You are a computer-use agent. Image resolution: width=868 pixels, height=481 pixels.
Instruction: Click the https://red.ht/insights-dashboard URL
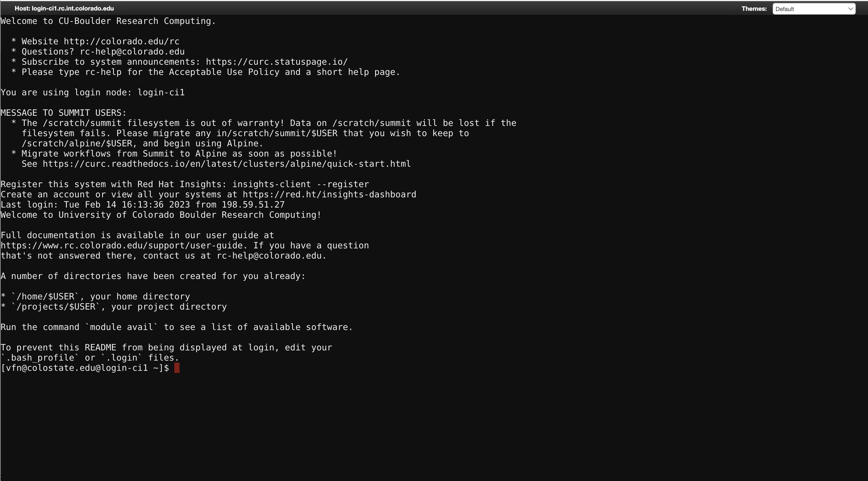pyautogui.click(x=329, y=194)
